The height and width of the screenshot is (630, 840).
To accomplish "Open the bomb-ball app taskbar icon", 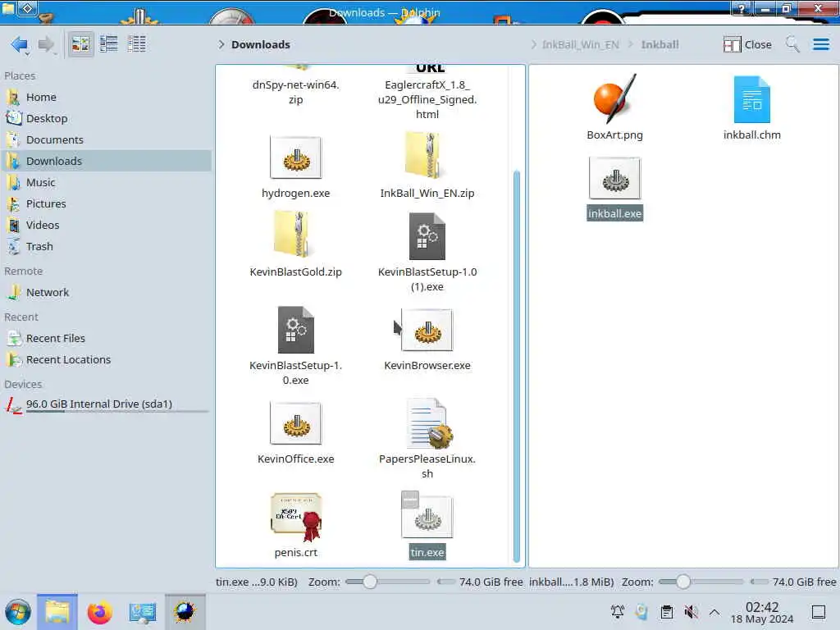I will [185, 612].
